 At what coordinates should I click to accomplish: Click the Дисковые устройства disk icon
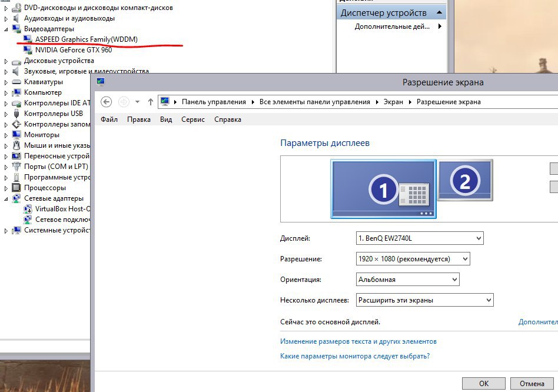click(x=16, y=61)
